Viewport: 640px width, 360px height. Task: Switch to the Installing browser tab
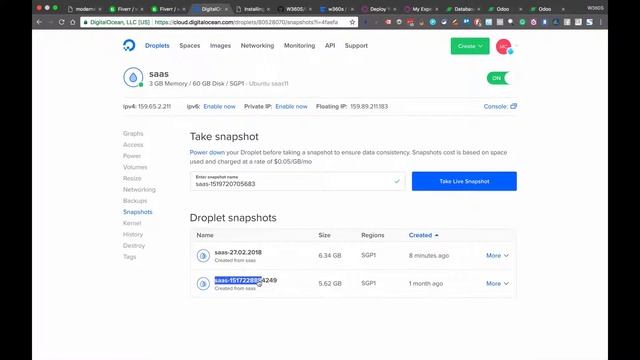pyautogui.click(x=252, y=9)
